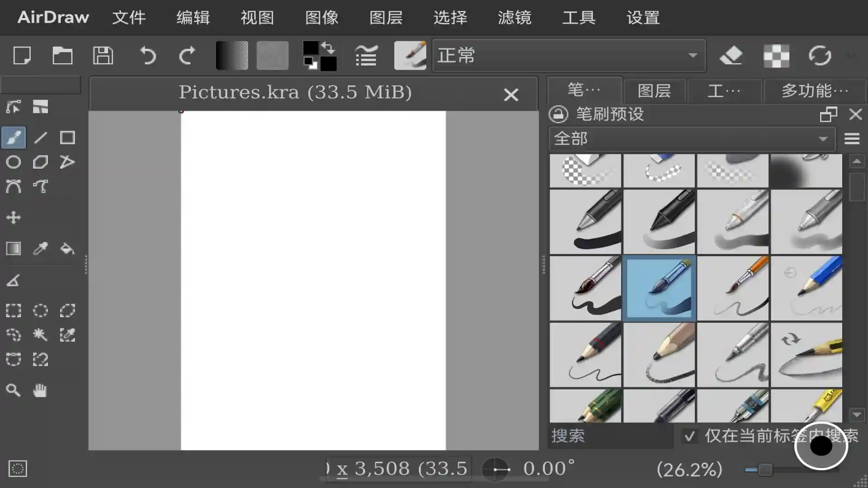Click the zoom slider handle
The width and height of the screenshot is (868, 488).
coord(765,469)
